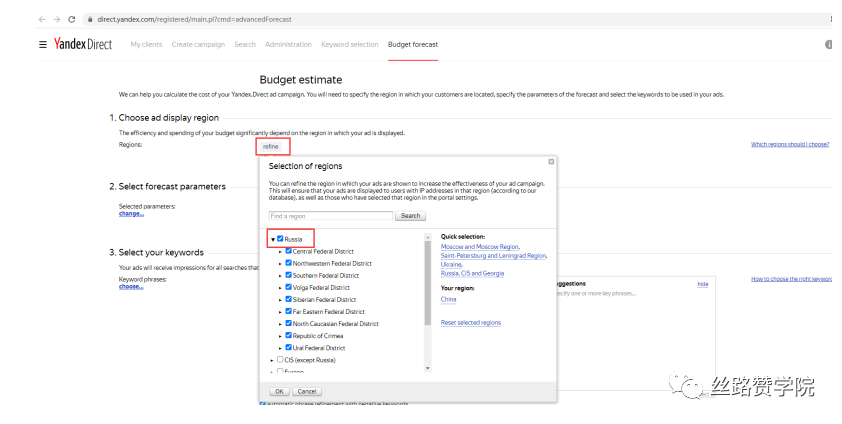This screenshot has height=424, width=842.
Task: Open the Keyword selection tab
Action: [349, 44]
